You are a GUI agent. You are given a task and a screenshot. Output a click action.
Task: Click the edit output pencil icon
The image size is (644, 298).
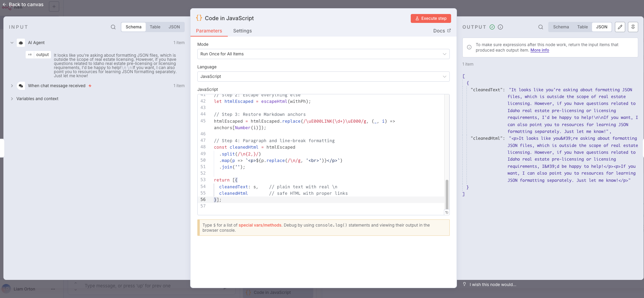(620, 27)
